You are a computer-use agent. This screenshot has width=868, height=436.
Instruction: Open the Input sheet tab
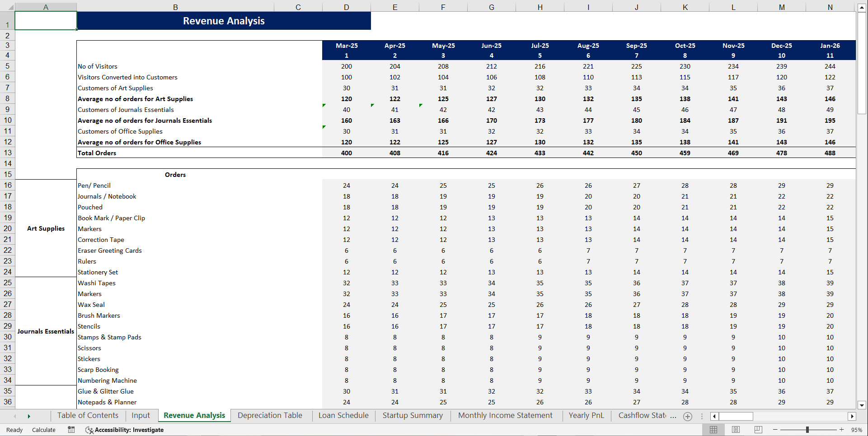tap(141, 415)
